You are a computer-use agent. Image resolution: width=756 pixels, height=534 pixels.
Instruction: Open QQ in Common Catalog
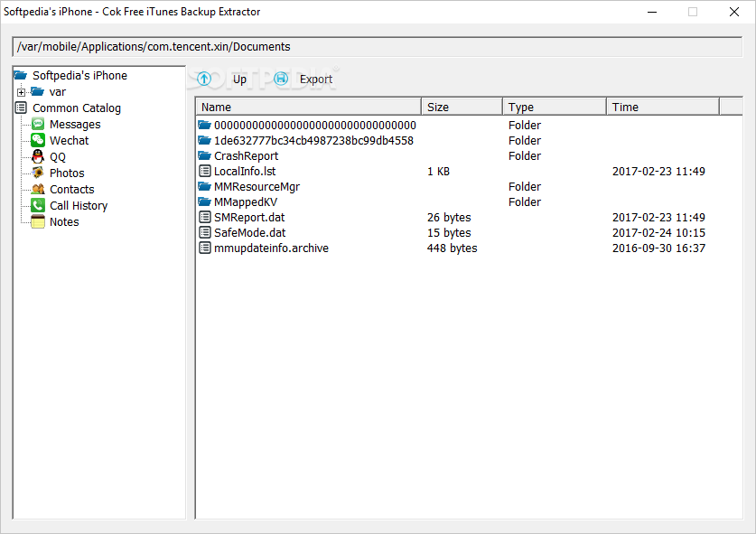[58, 157]
